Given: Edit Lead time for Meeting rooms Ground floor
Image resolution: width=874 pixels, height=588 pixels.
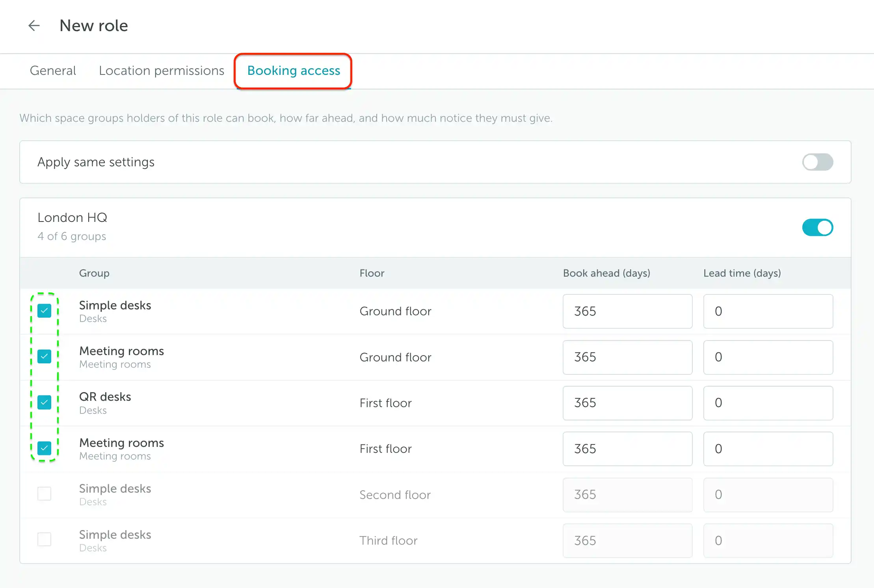Looking at the screenshot, I should click(x=768, y=357).
